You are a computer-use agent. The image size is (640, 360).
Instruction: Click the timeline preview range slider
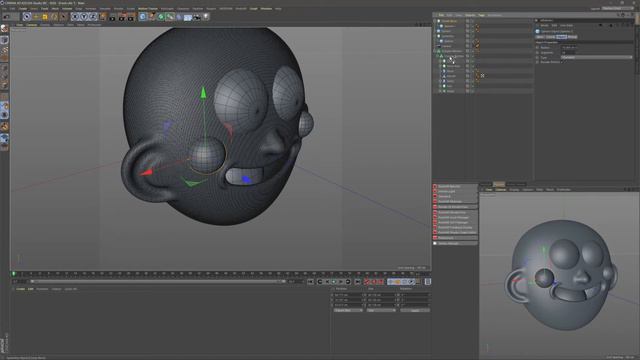click(158, 281)
